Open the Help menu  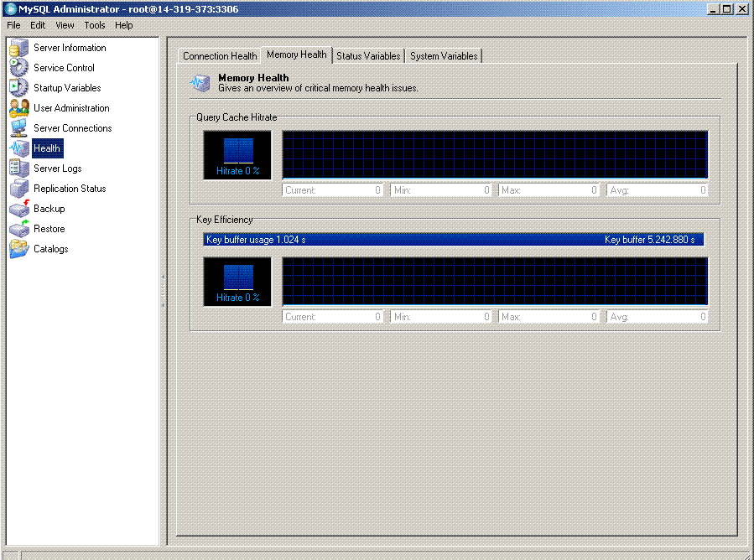click(124, 25)
